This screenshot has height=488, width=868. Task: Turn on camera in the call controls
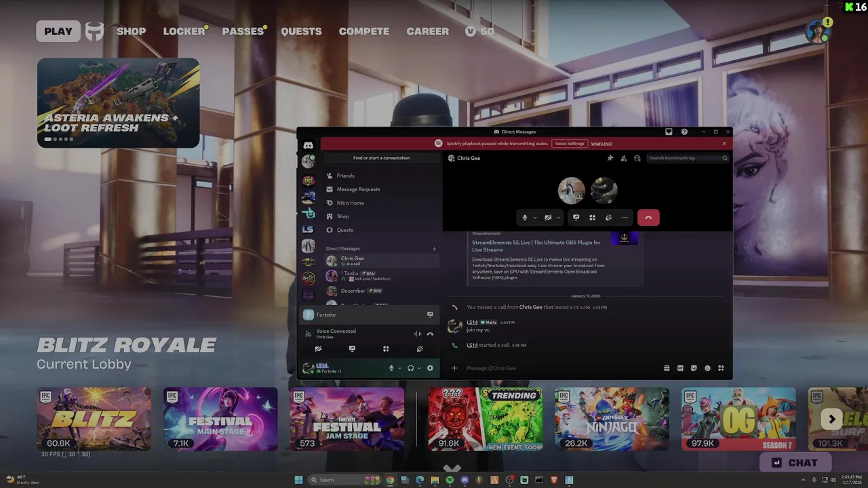(x=548, y=218)
